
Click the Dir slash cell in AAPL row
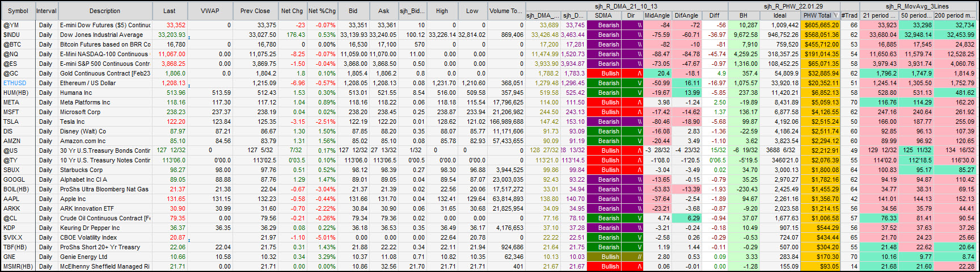pyautogui.click(x=632, y=199)
